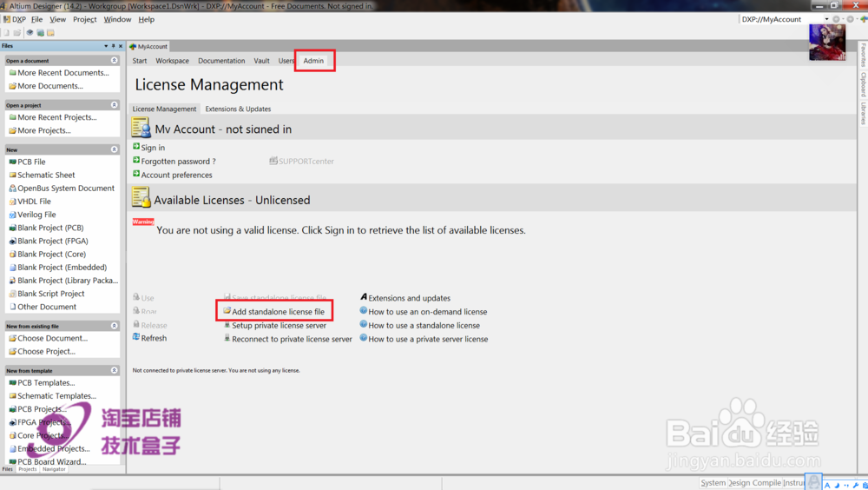Open the Window menu
The image size is (868, 490).
(117, 19)
